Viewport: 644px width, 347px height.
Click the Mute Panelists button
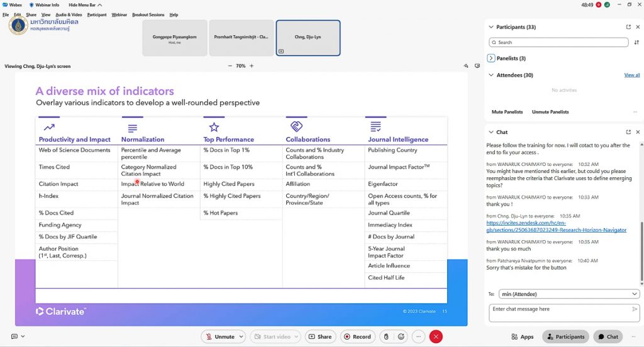[507, 112]
